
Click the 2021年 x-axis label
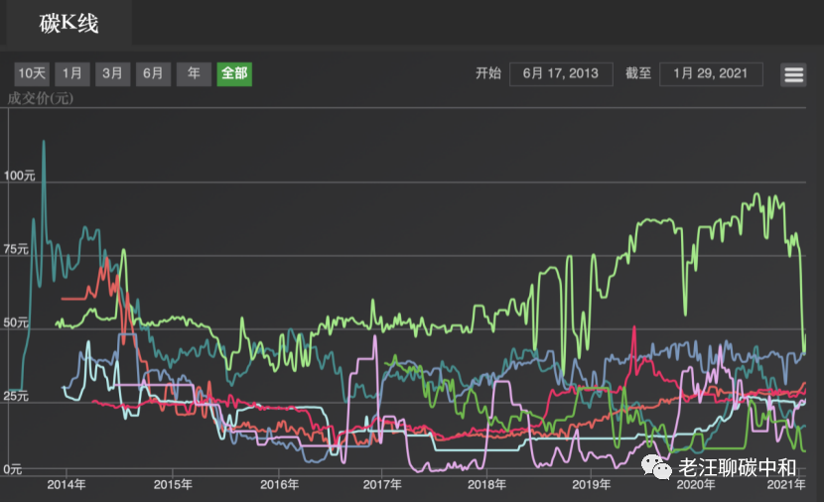[x=784, y=484]
